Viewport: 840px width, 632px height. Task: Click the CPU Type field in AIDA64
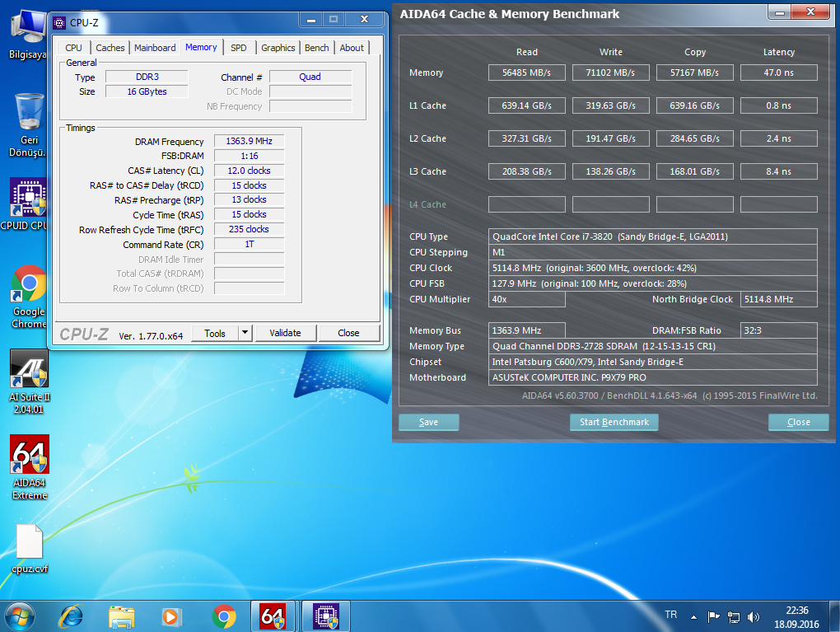click(653, 236)
